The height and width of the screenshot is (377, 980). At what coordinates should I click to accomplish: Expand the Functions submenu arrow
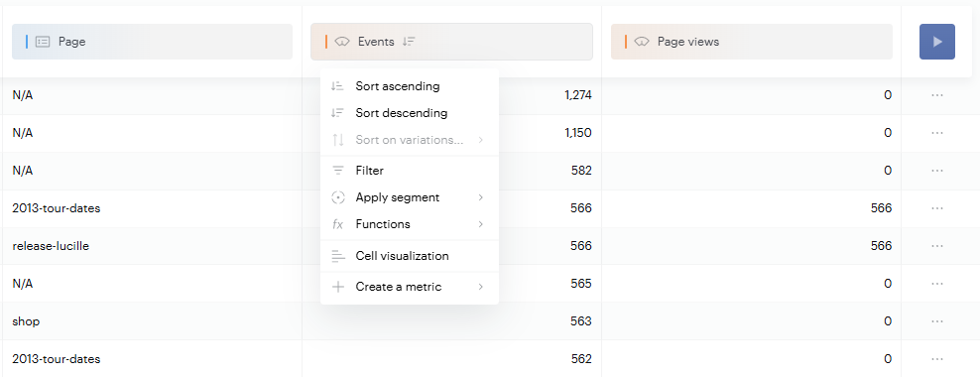481,224
